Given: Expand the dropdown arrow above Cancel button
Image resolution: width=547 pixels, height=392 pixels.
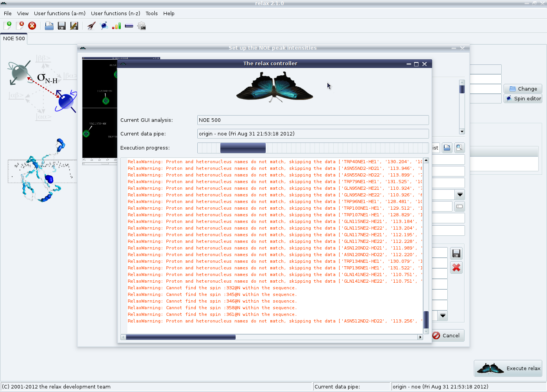Looking at the screenshot, I should click(443, 315).
